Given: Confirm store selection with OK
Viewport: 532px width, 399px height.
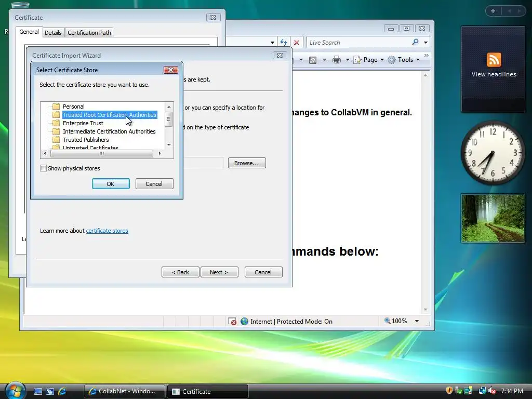Looking at the screenshot, I should (x=111, y=183).
